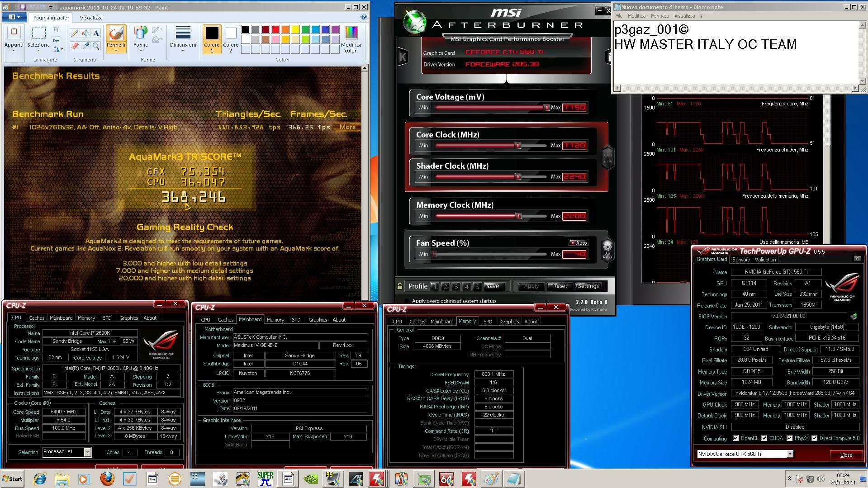The width and height of the screenshot is (868, 488).
Task: Select the Pencil tool in Paint
Action: pos(75,33)
